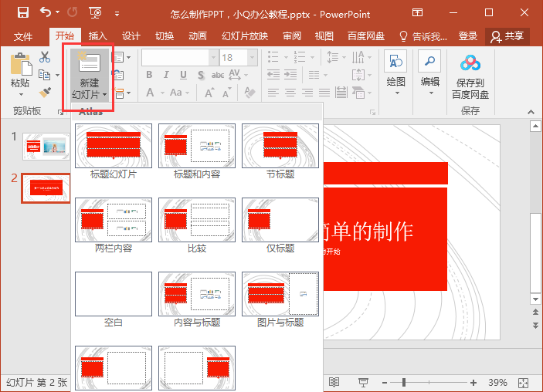Open the 绘图 drawing tools
The image size is (543, 392).
(395, 74)
